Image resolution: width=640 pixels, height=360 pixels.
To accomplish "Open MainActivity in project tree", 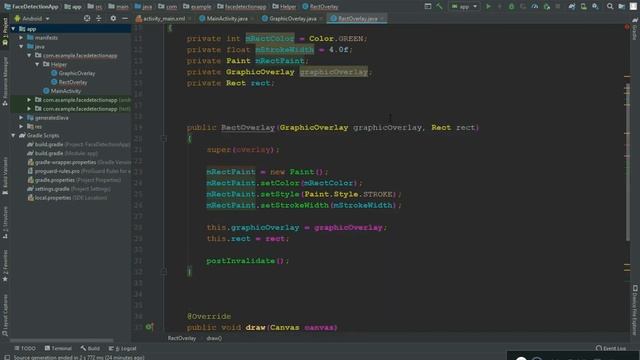I will (62, 91).
